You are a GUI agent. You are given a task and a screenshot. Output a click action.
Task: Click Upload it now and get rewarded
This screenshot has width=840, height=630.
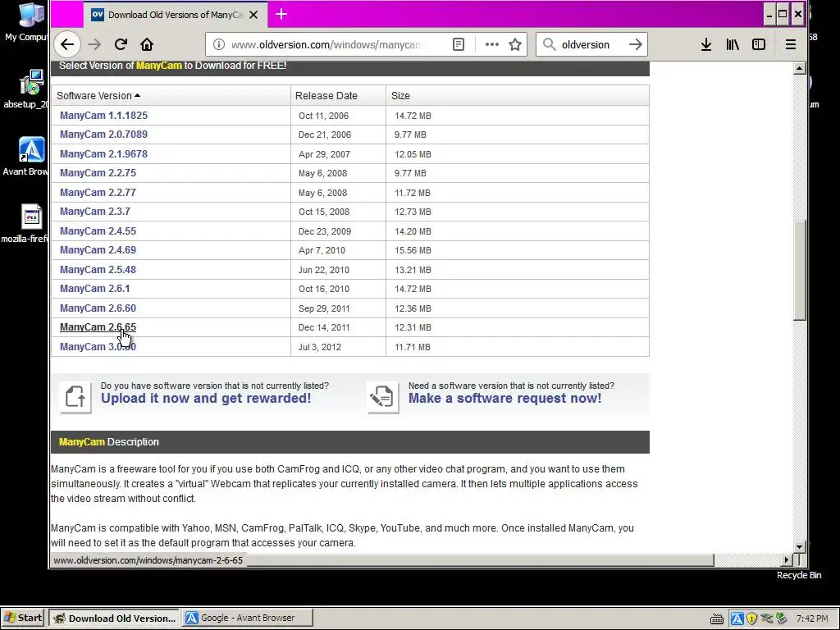pos(206,398)
